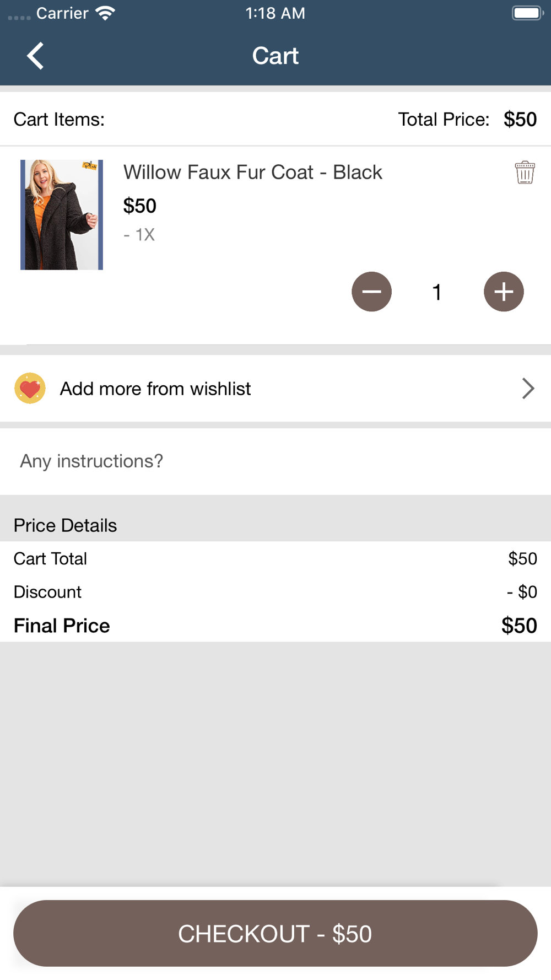Tap the Wi-Fi status icon
The width and height of the screenshot is (551, 980).
click(x=105, y=13)
